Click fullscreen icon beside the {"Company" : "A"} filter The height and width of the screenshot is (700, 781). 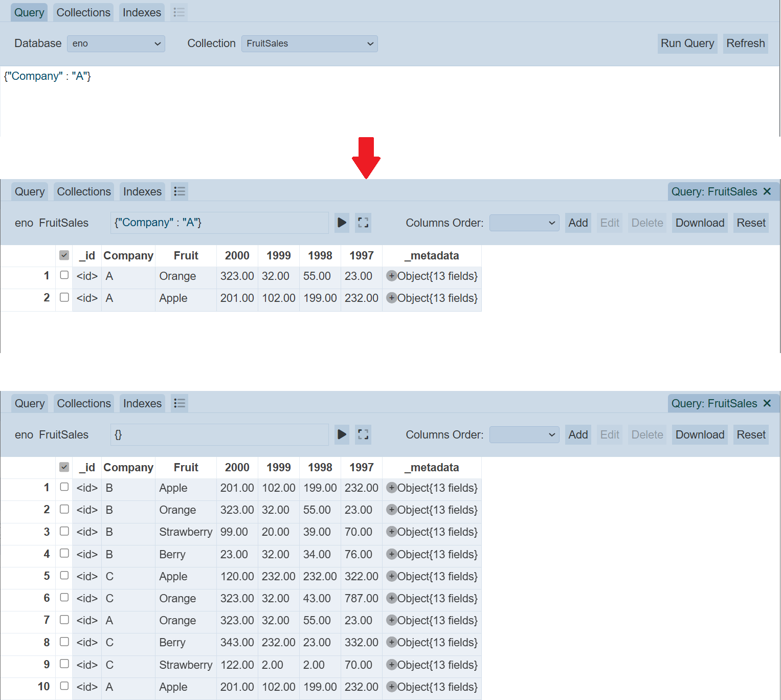tap(363, 223)
